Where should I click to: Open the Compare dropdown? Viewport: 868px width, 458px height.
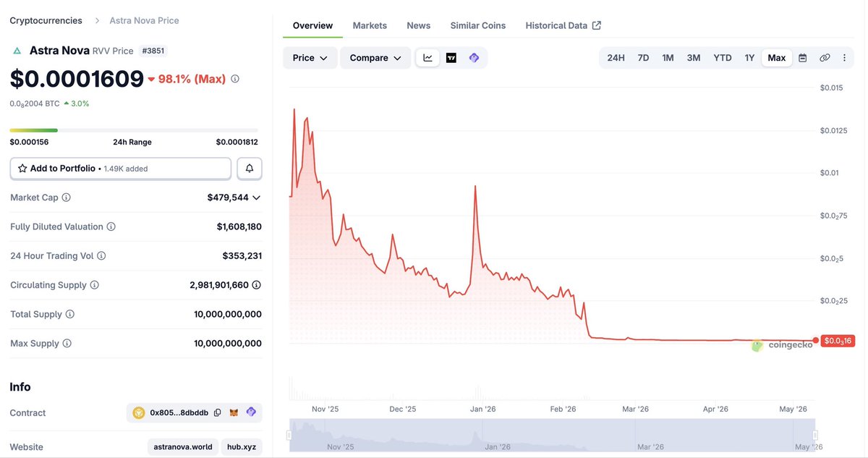coord(375,58)
